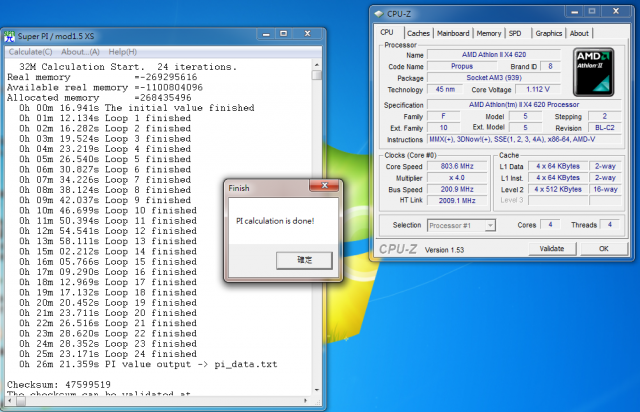Click the '32M Calculation Start' line

(128, 67)
